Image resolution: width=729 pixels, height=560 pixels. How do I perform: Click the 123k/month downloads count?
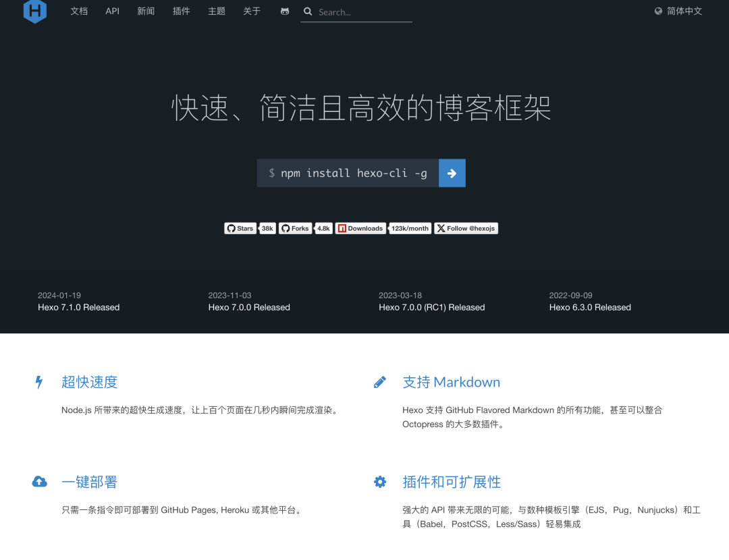(x=410, y=228)
